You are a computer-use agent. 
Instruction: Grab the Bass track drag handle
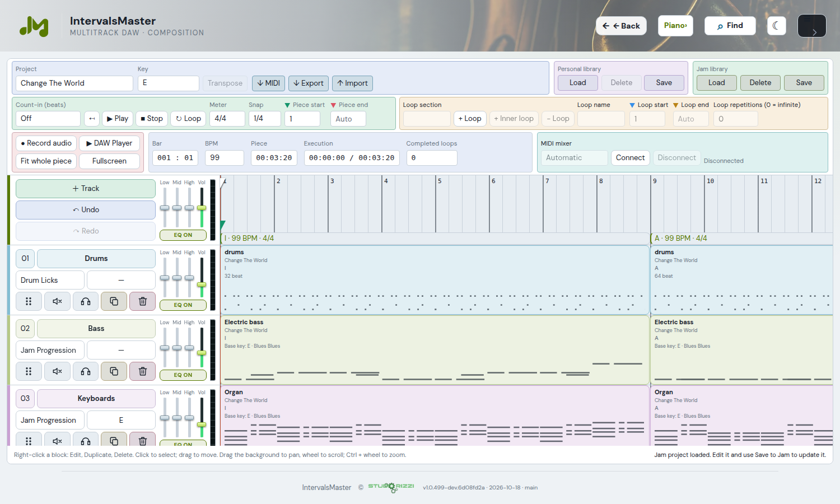29,371
